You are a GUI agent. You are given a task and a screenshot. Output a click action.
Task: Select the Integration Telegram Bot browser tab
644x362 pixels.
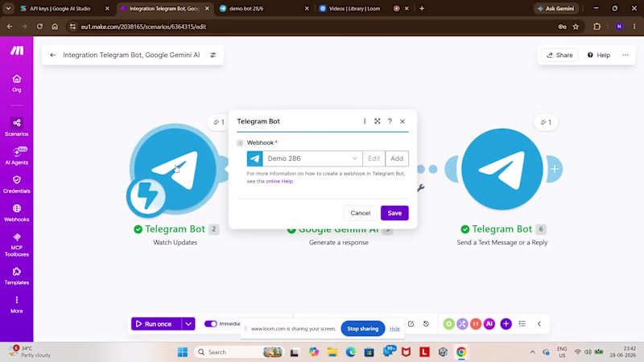coord(164,8)
